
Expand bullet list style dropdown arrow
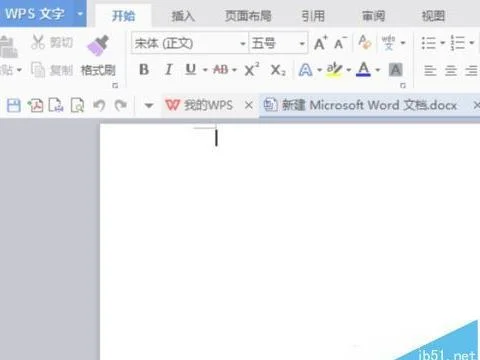(x=443, y=43)
